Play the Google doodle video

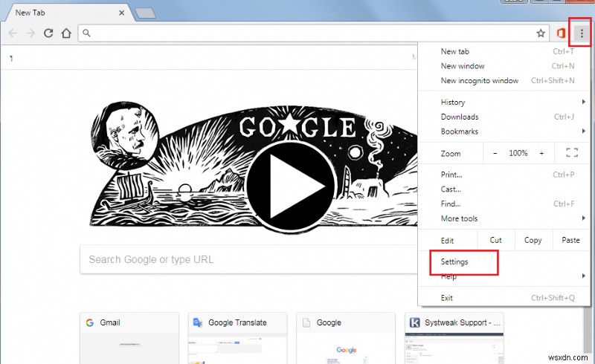point(291,186)
